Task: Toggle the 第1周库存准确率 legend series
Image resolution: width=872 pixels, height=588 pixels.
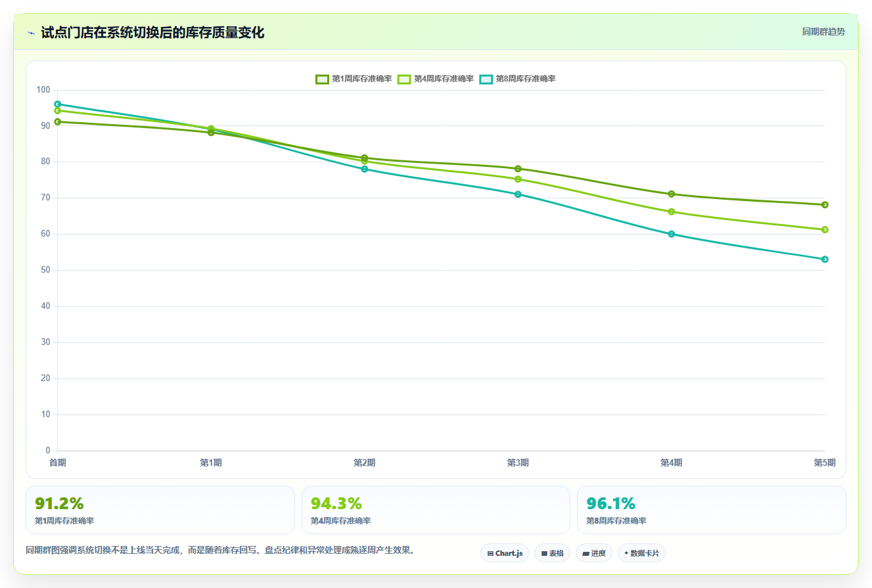Action: [x=354, y=79]
